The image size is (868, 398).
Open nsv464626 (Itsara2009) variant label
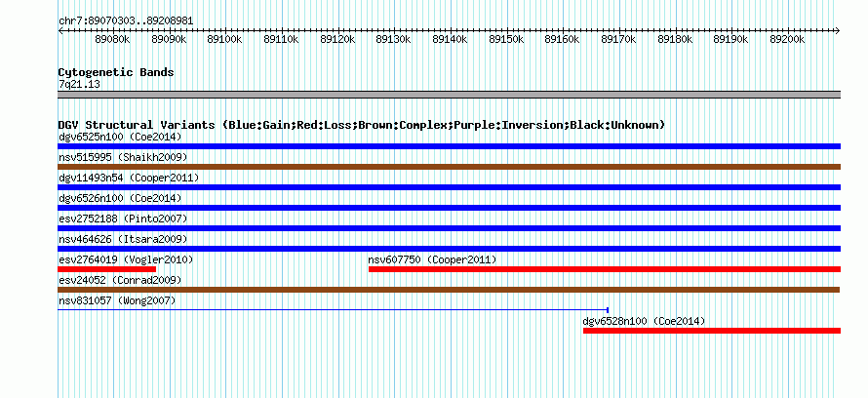(x=123, y=239)
